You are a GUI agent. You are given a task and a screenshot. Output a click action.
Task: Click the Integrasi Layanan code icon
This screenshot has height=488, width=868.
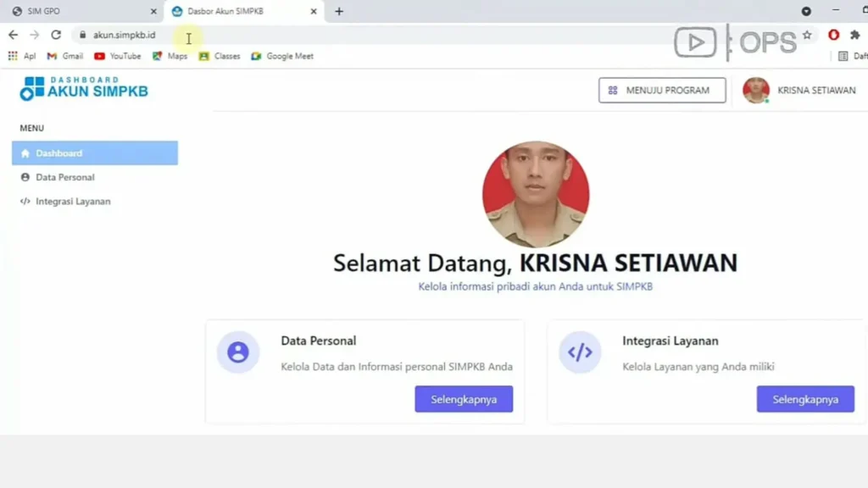point(580,352)
